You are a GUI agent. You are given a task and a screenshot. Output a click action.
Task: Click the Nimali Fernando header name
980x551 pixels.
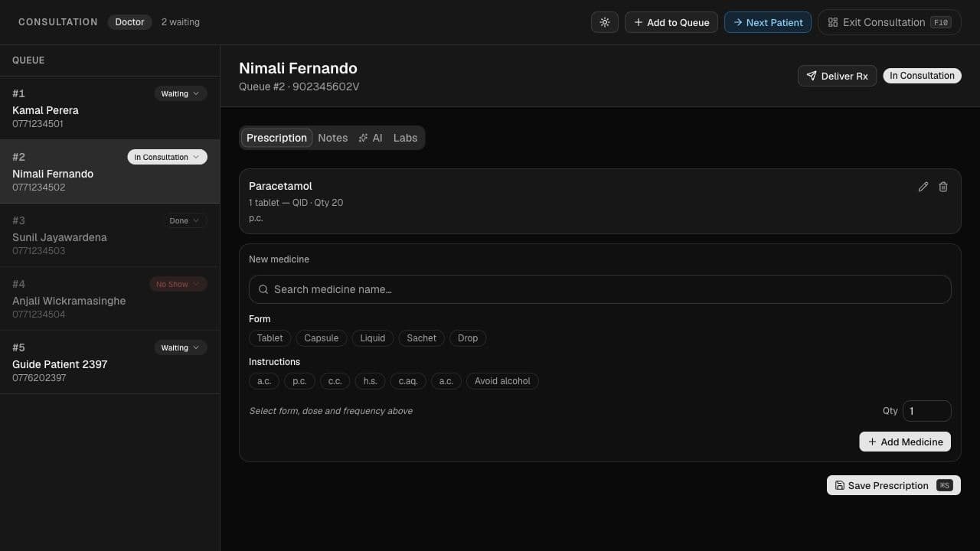click(298, 68)
